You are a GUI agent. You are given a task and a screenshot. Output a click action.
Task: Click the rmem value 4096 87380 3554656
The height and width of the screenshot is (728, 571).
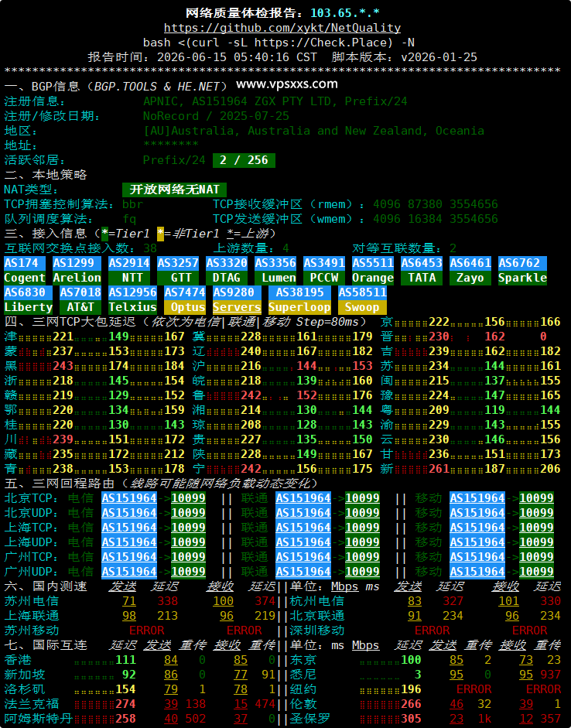coord(436,204)
